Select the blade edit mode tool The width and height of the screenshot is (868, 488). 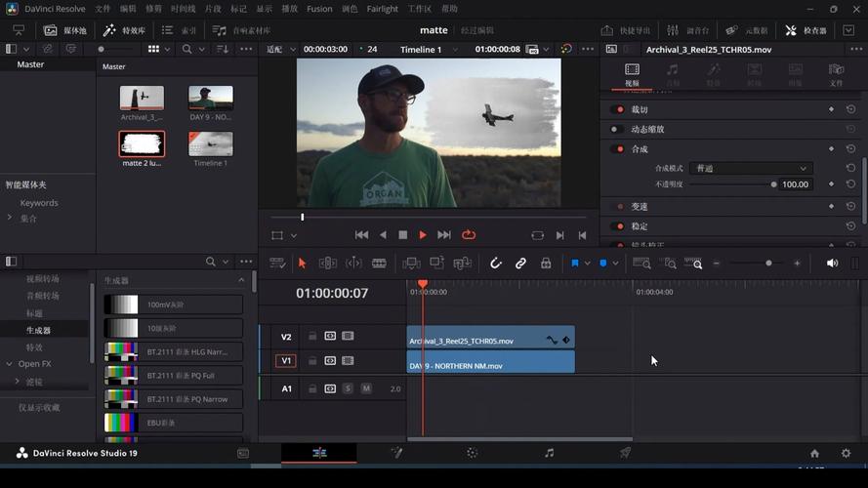coord(379,264)
